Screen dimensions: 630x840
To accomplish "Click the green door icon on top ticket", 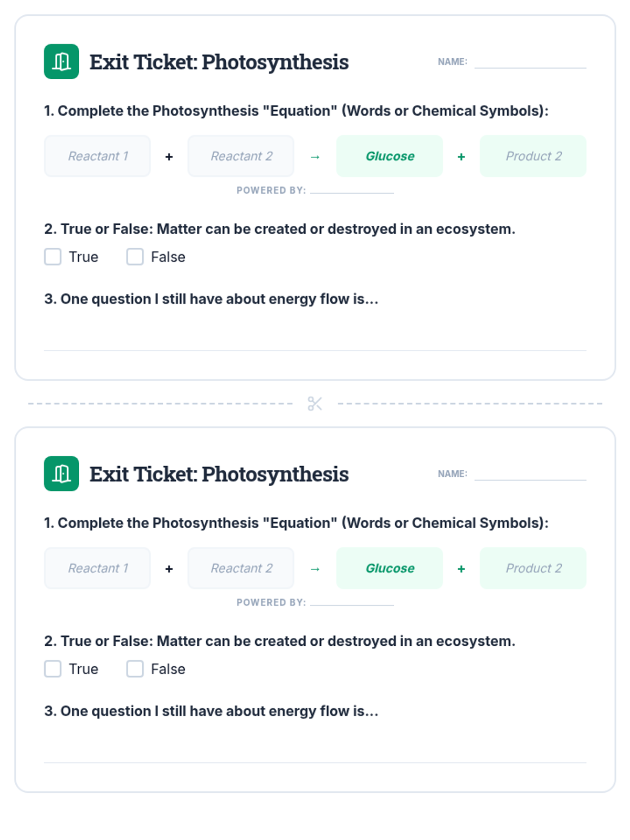I will [61, 61].
